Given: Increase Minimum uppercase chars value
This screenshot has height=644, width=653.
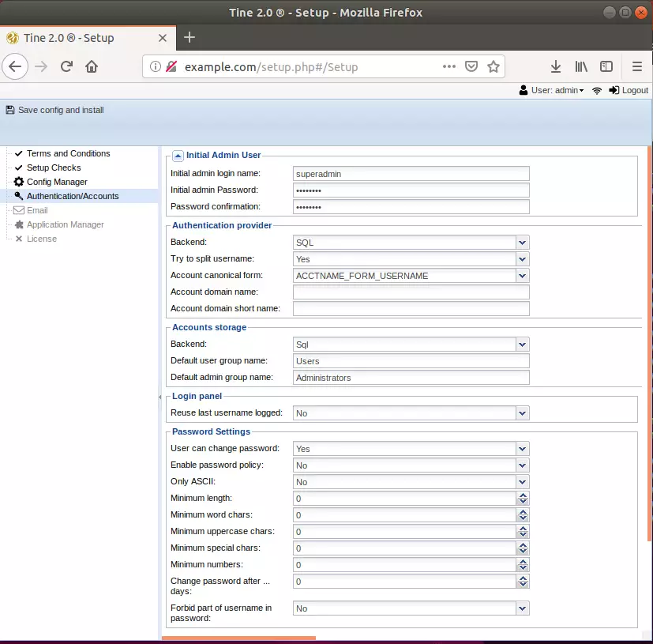Looking at the screenshot, I should point(523,529).
